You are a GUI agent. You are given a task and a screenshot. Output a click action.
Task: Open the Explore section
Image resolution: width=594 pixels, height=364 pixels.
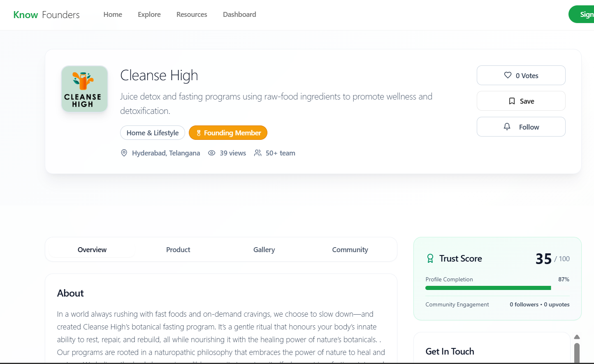point(149,14)
